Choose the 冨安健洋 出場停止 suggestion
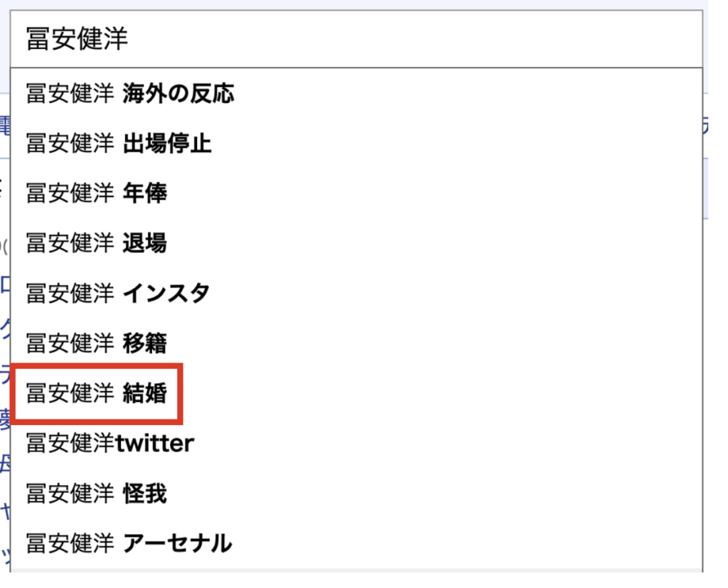Screen dimensions: 728x588 coord(119,144)
